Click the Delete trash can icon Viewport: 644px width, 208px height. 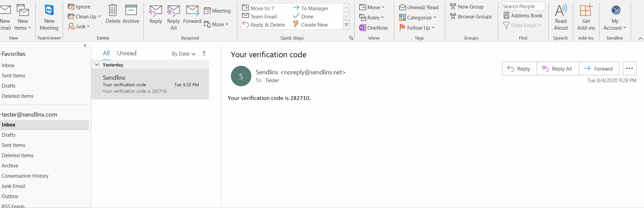(x=113, y=10)
